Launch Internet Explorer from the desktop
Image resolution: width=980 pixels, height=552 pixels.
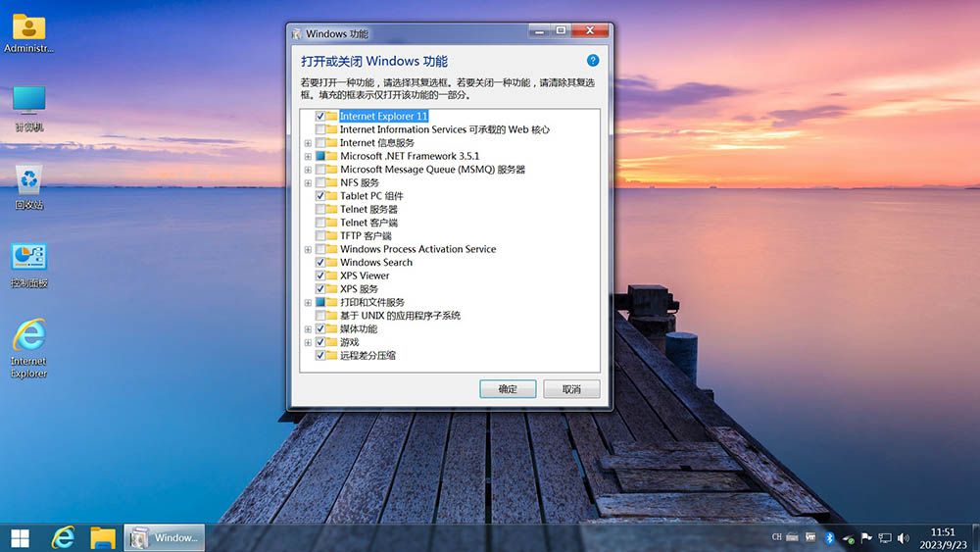[x=28, y=348]
